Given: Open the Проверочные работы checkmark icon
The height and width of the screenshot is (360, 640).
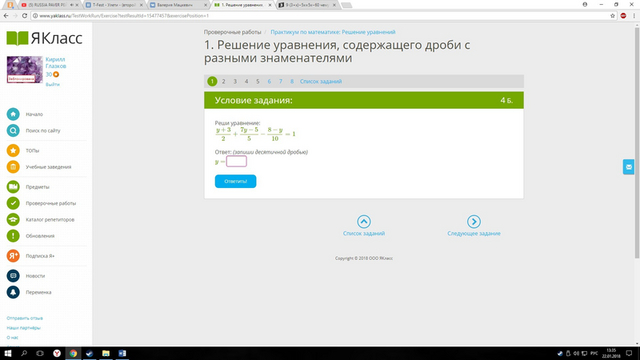Looking at the screenshot, I should click(13, 203).
